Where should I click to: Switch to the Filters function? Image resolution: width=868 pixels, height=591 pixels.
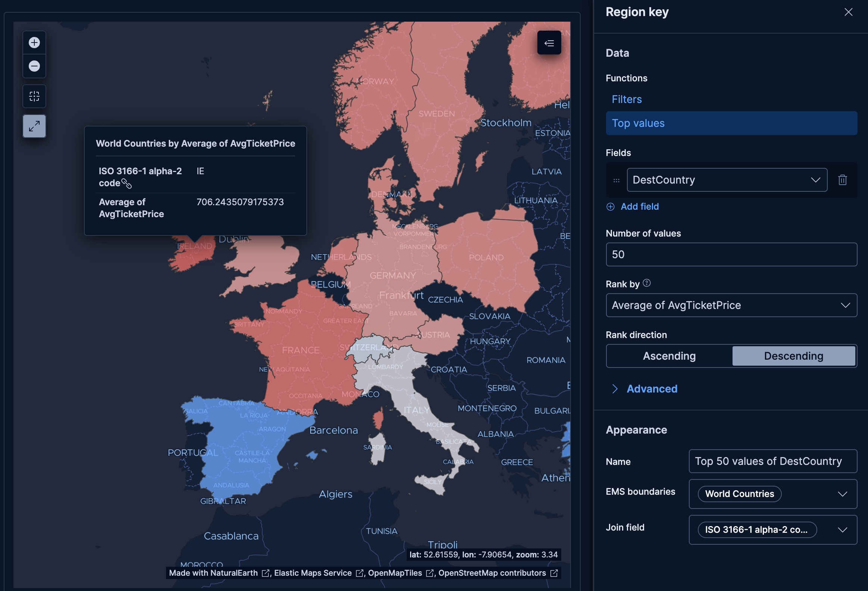pos(626,99)
